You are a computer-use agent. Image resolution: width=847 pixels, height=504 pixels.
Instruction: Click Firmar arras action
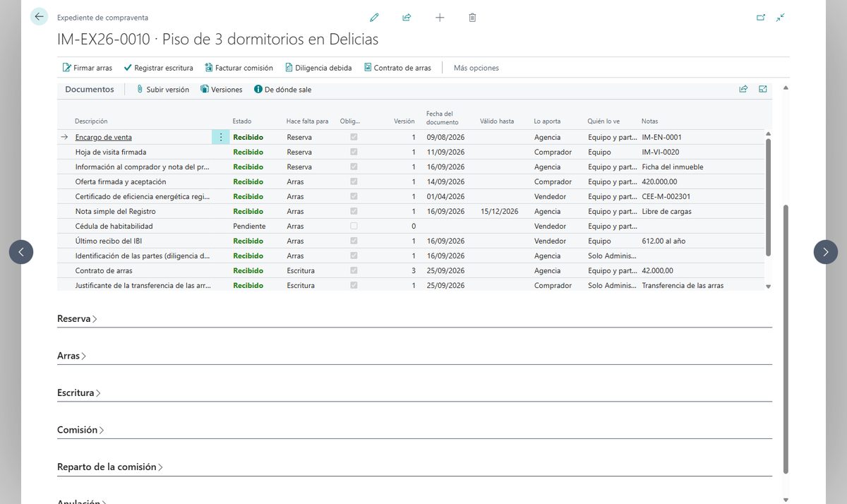(88, 68)
